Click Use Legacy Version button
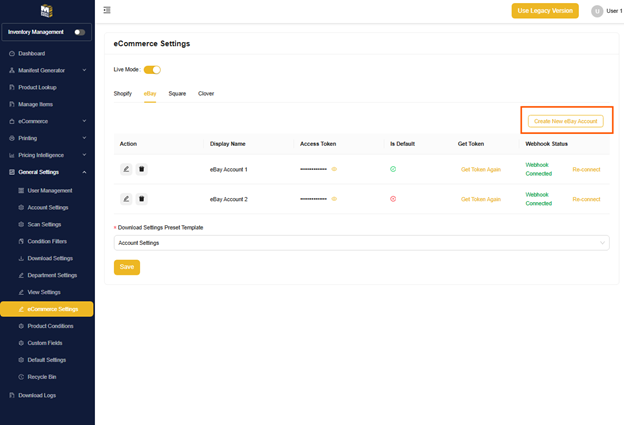The image size is (624, 425). (x=545, y=11)
